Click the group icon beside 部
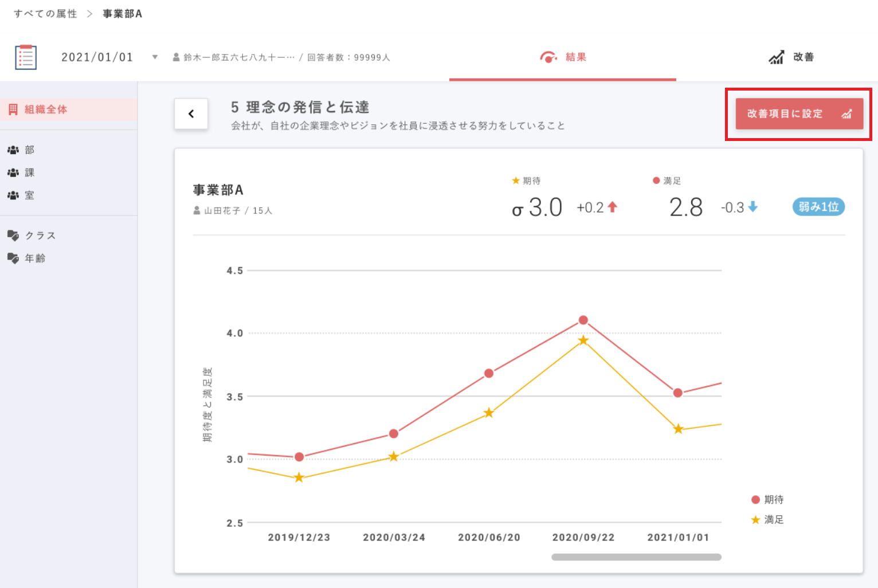Screen dimensions: 878x588 point(13,150)
